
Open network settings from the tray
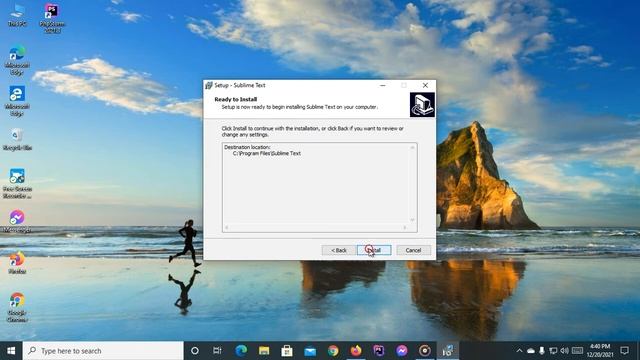click(x=553, y=351)
